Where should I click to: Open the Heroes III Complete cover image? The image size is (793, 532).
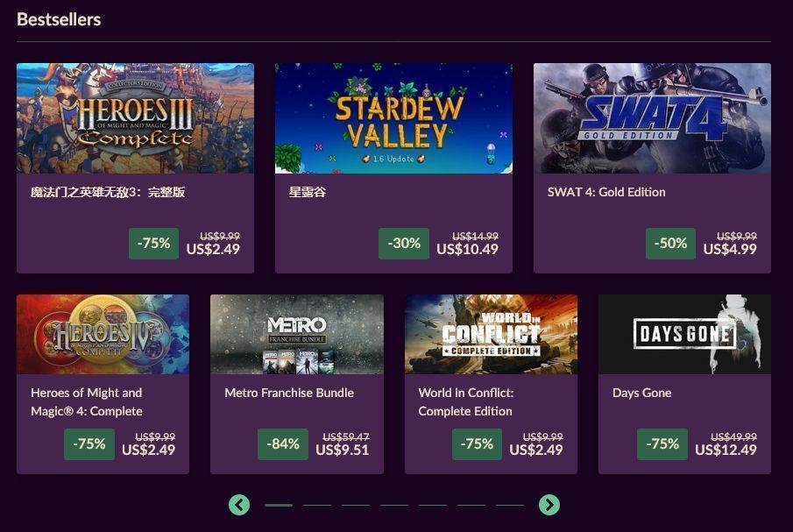tap(135, 118)
